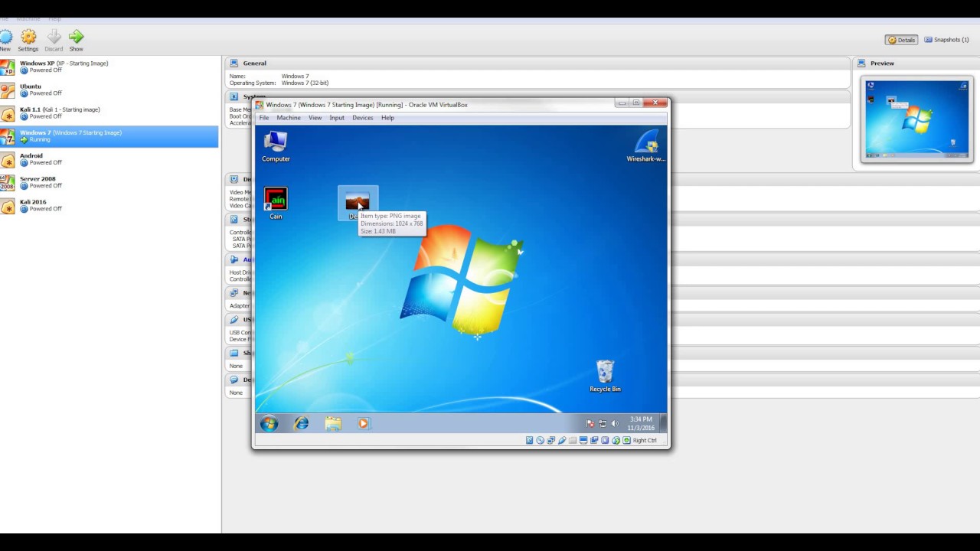Click the Discard toolbar icon
The image size is (980, 551).
tap(54, 37)
